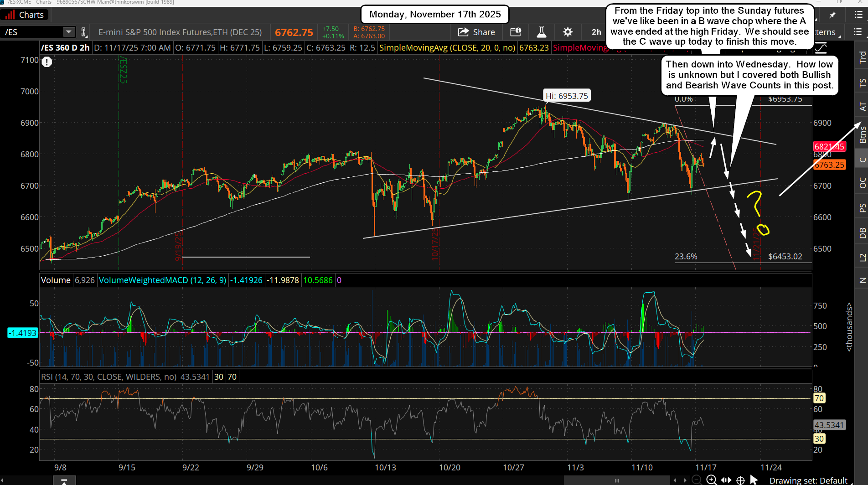Open the L2 sidebar tab
This screenshot has height=485, width=868.
coord(863,256)
